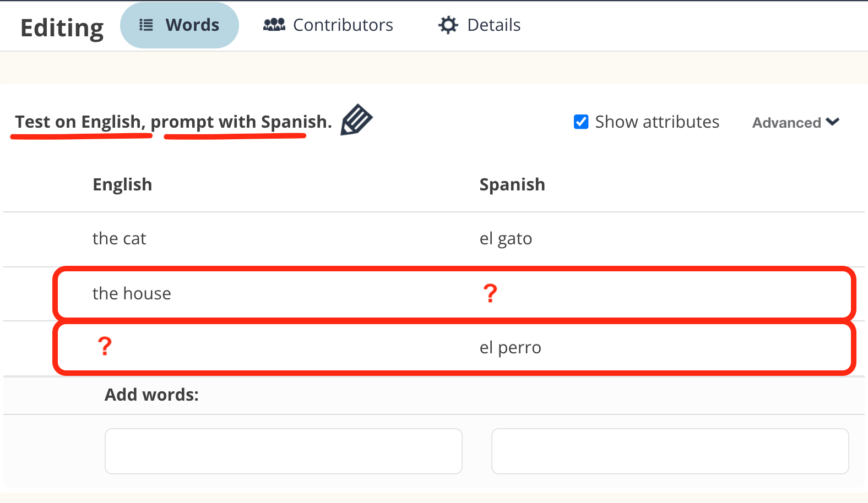The image size is (868, 503).
Task: Click the gear icon beside Details
Action: click(448, 25)
